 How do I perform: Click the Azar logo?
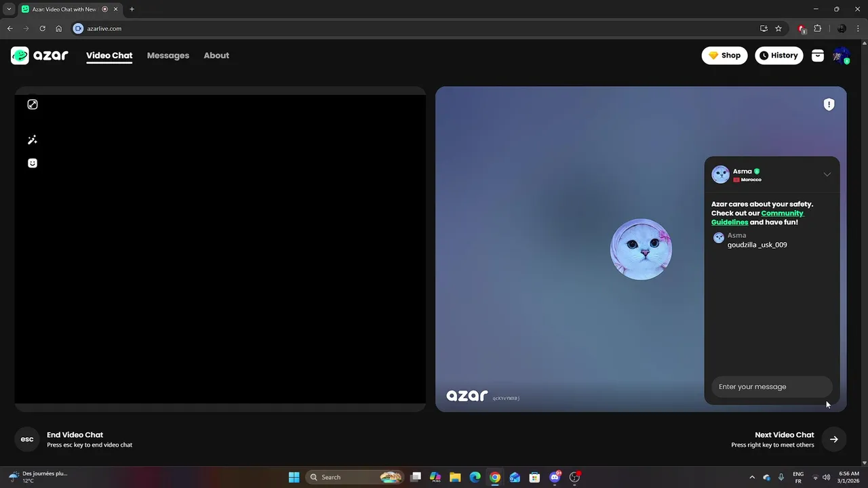click(x=39, y=56)
